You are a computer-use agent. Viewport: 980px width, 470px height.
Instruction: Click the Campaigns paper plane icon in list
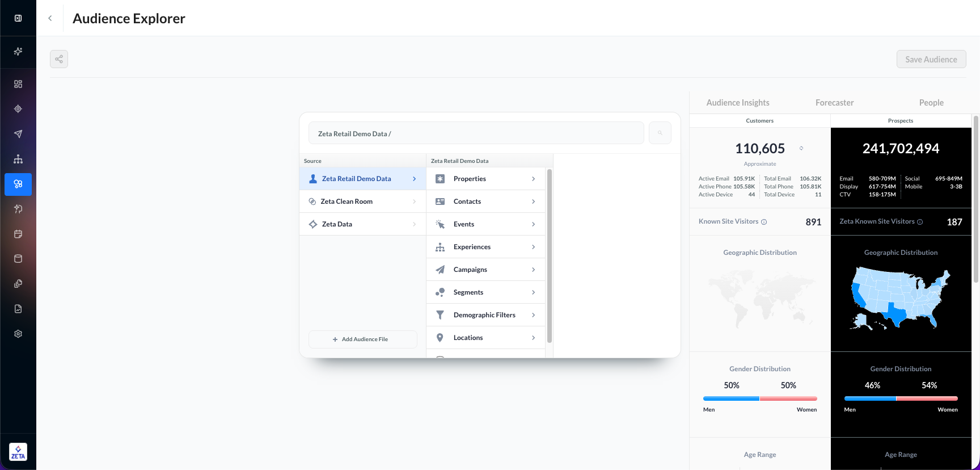pyautogui.click(x=440, y=270)
